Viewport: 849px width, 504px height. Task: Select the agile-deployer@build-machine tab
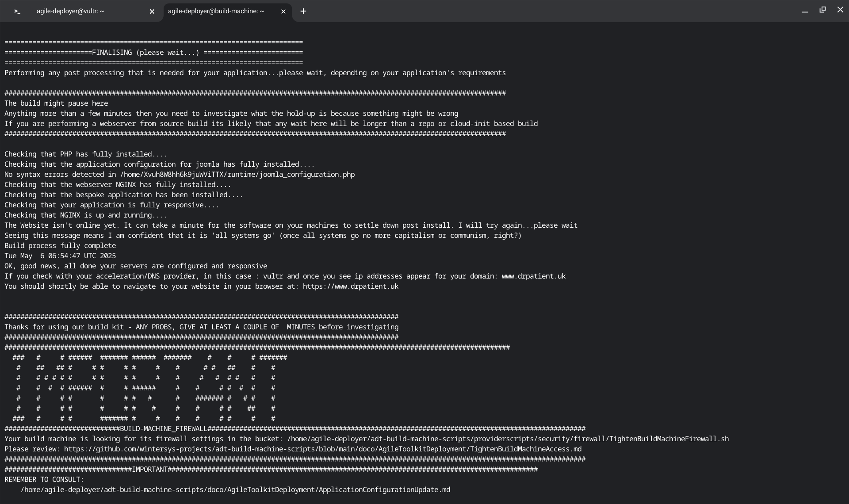pyautogui.click(x=216, y=11)
